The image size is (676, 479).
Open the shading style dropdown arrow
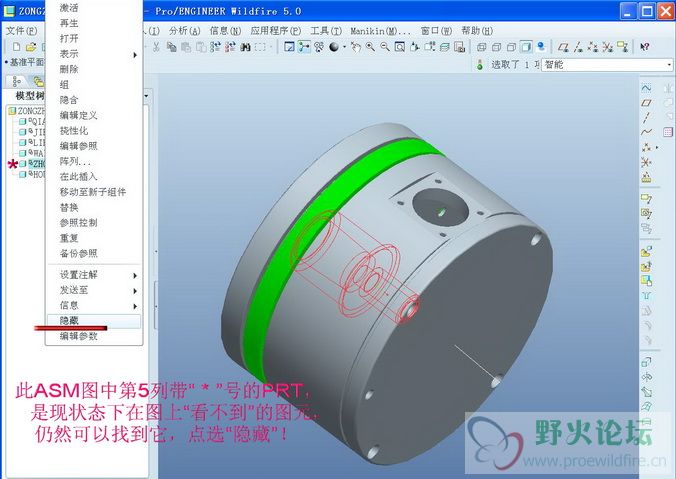point(344,47)
